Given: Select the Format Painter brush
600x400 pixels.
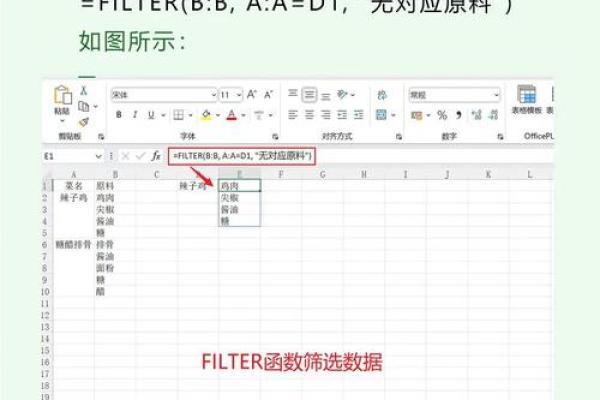Looking at the screenshot, I should pyautogui.click(x=84, y=122).
